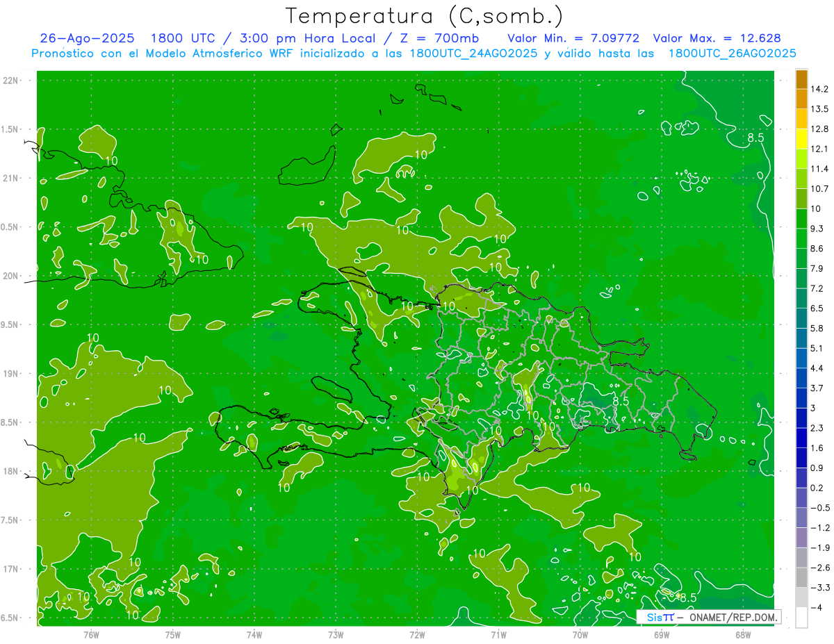Click the 7.9 color scale label

click(817, 269)
